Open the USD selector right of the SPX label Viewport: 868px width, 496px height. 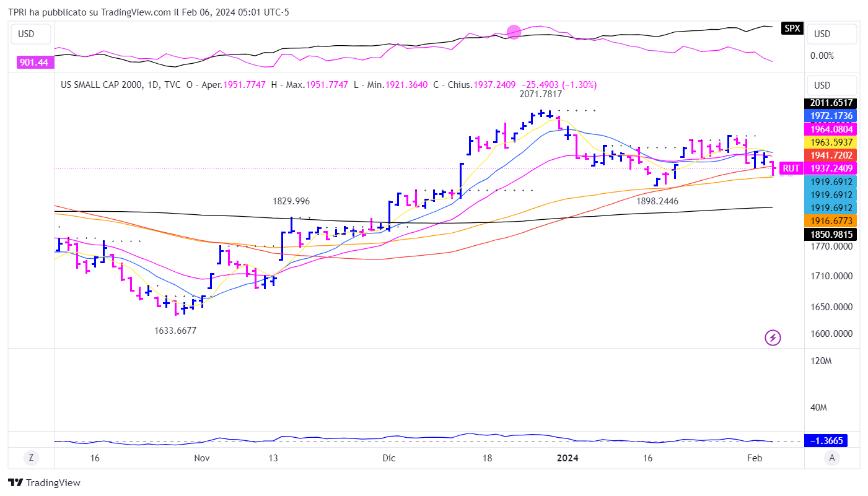pyautogui.click(x=831, y=34)
